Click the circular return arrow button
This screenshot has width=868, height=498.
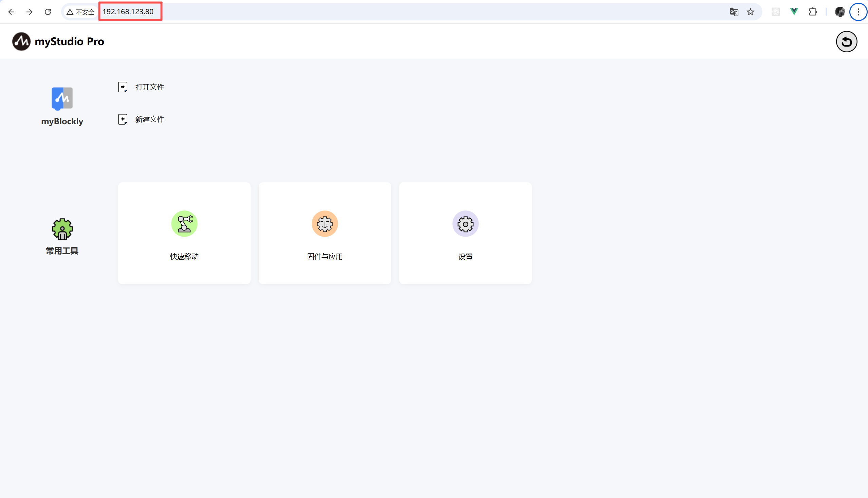pos(847,42)
